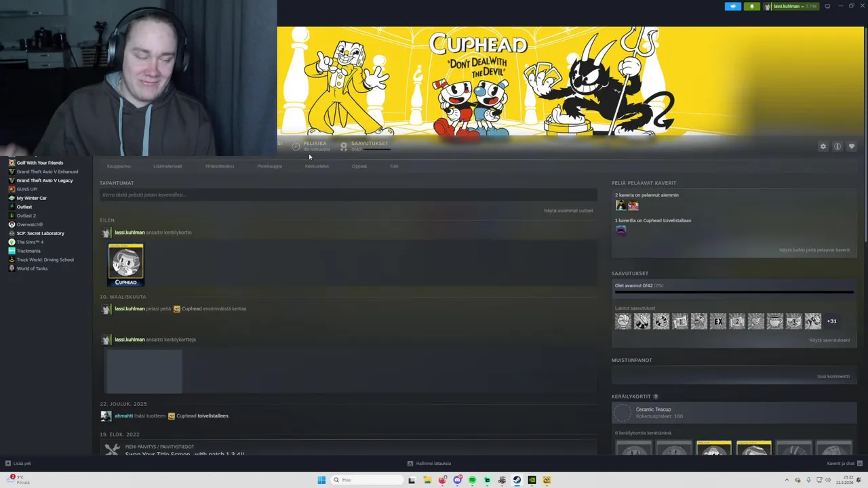Viewport: 868px width, 488px height.
Task: Open the Yhteisökeskus tab
Action: tap(220, 166)
